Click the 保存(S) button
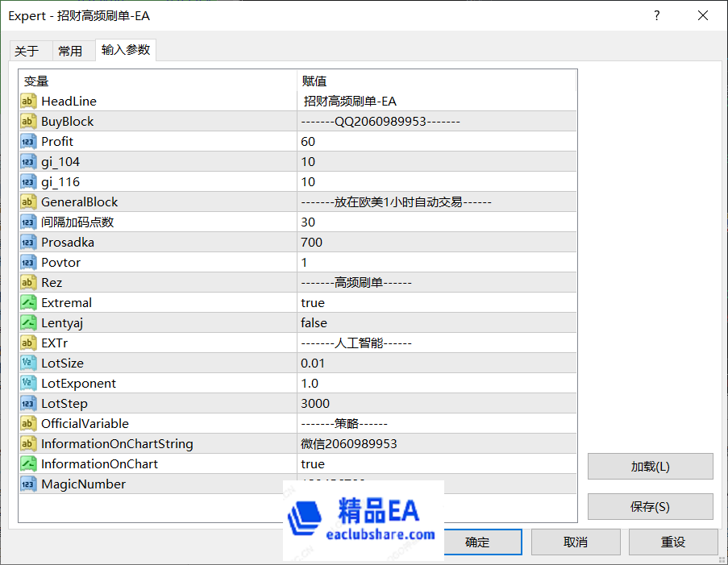728x565 pixels. [x=650, y=507]
